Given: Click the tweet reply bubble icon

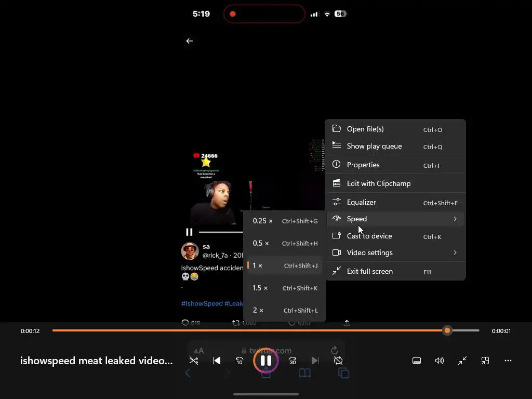Looking at the screenshot, I should [x=185, y=323].
